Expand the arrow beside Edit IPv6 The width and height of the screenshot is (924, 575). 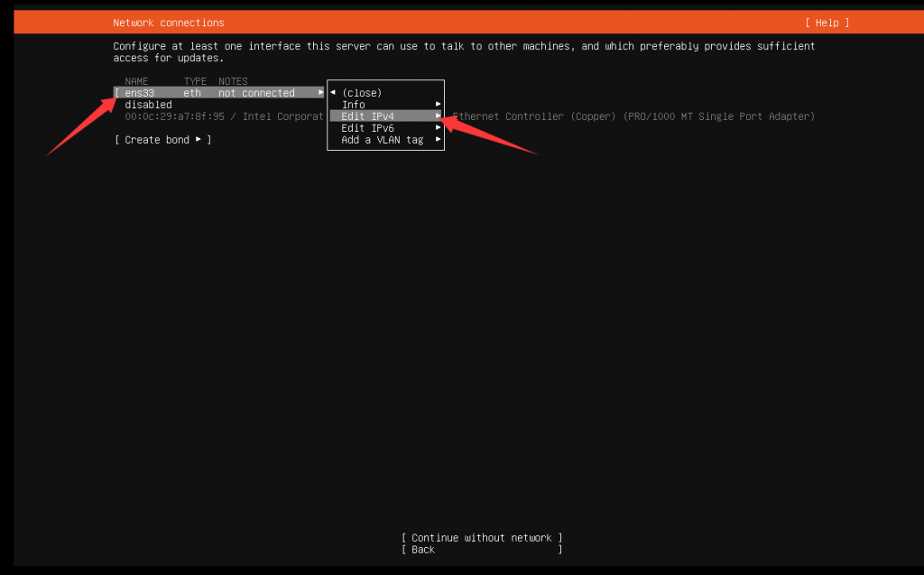(438, 128)
